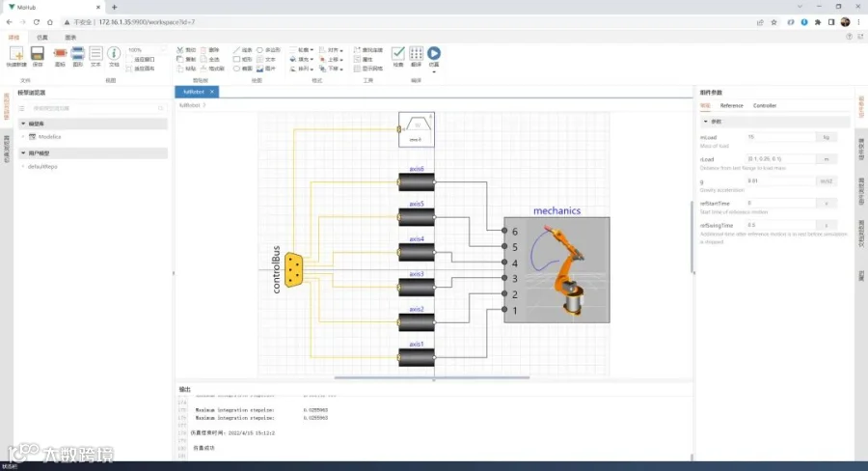Click the mLoad value field
This screenshot has width=868, height=471.
781,137
